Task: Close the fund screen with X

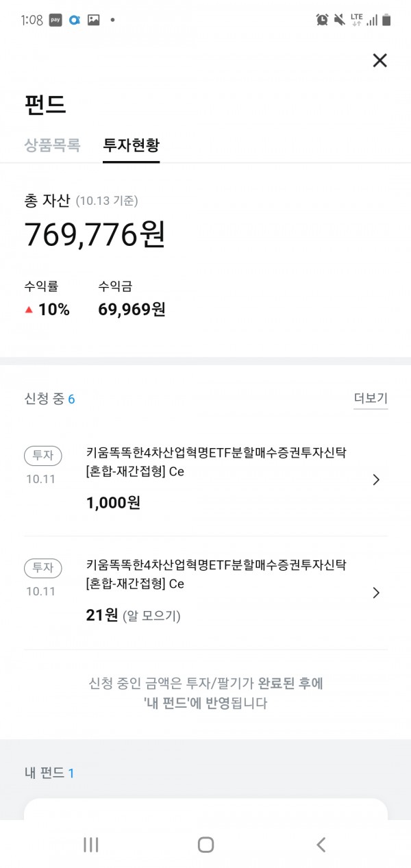Action: [x=379, y=60]
